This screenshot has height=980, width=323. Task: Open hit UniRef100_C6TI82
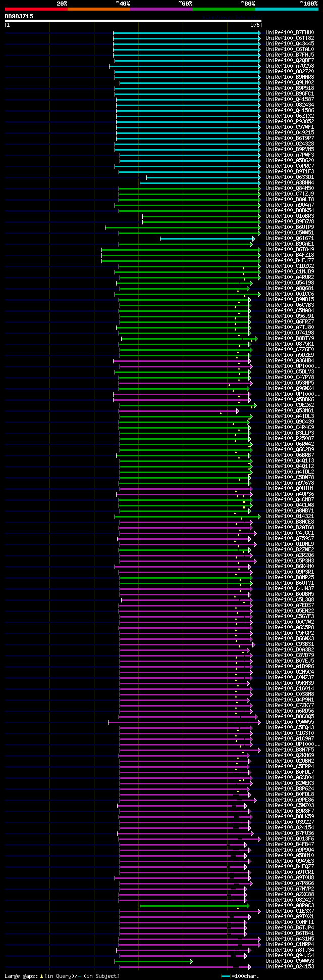[290, 38]
